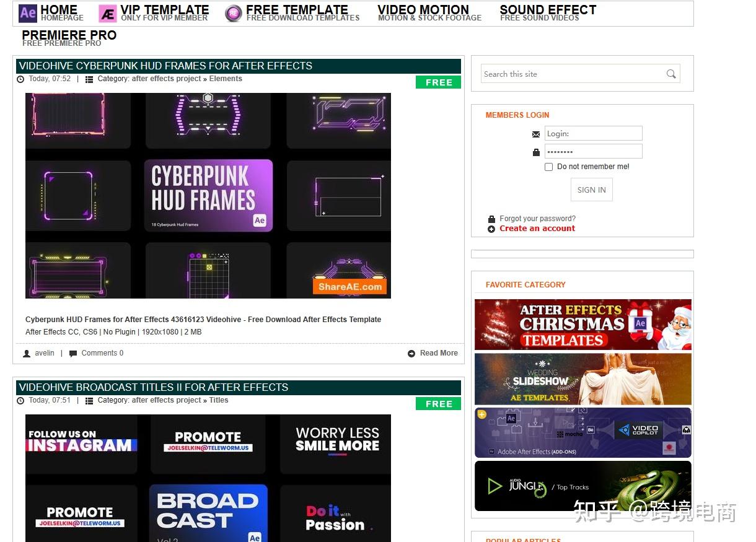This screenshot has width=756, height=542.
Task: Click the password input field
Action: tap(594, 152)
